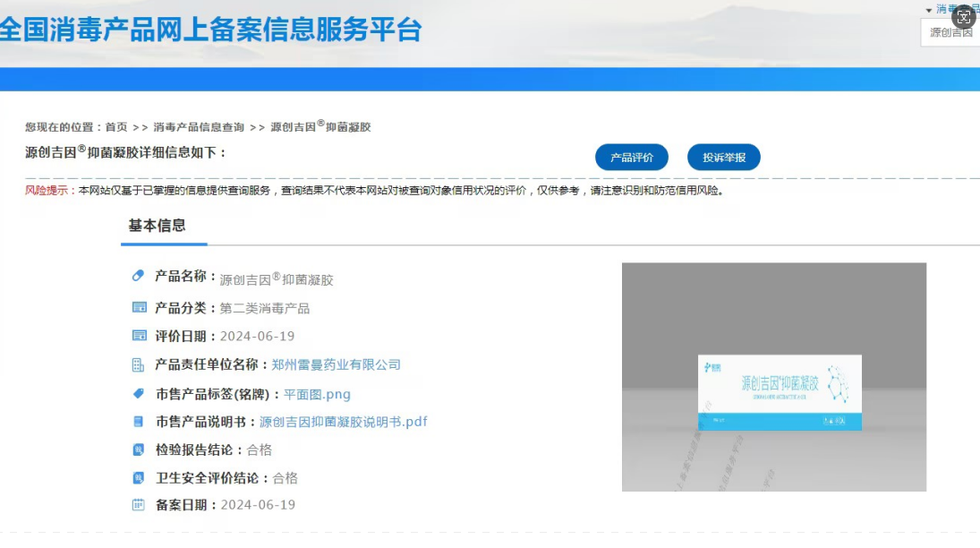Go to 首页 in the breadcrumb
Screen dimensions: 980x548
(116, 127)
